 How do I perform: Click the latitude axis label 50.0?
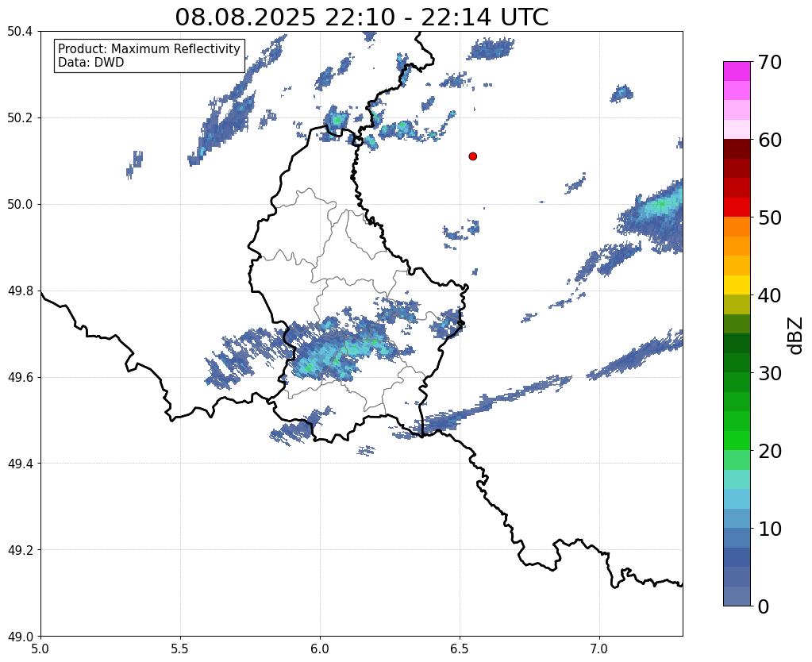(x=20, y=205)
